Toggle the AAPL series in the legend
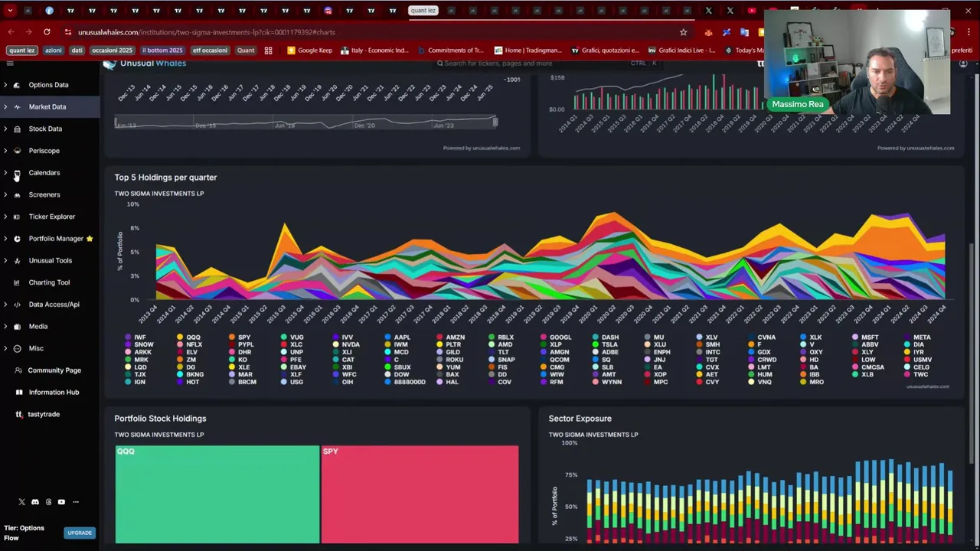Viewport: 980px width, 551px height. [397, 337]
